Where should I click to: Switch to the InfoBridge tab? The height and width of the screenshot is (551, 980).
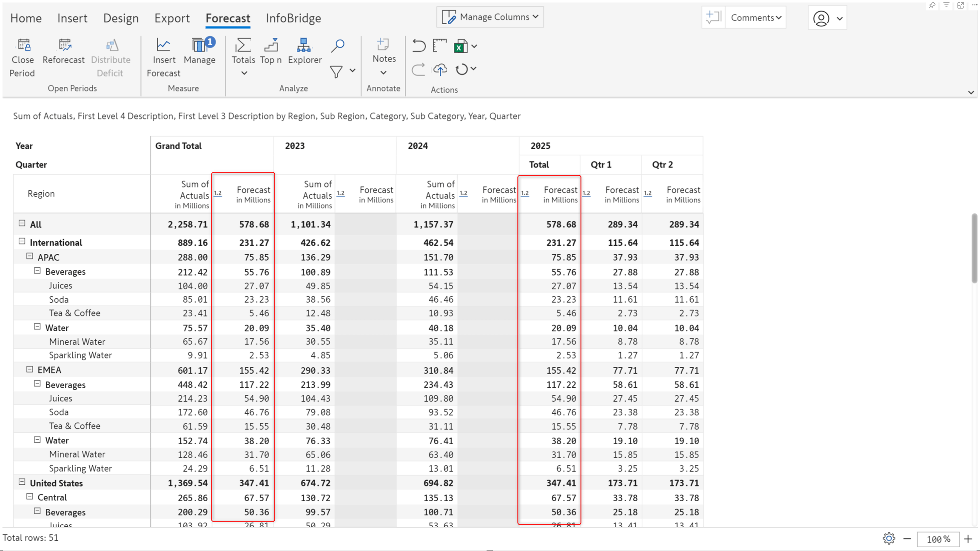[x=293, y=18]
